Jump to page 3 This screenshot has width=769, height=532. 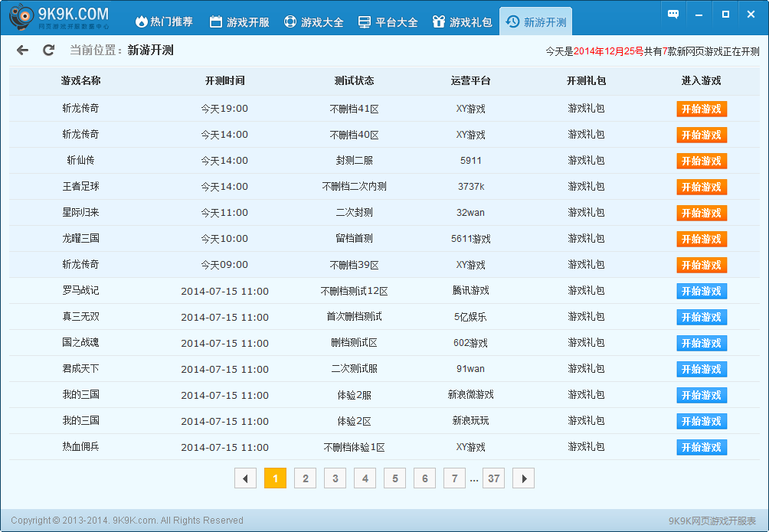tap(335, 478)
